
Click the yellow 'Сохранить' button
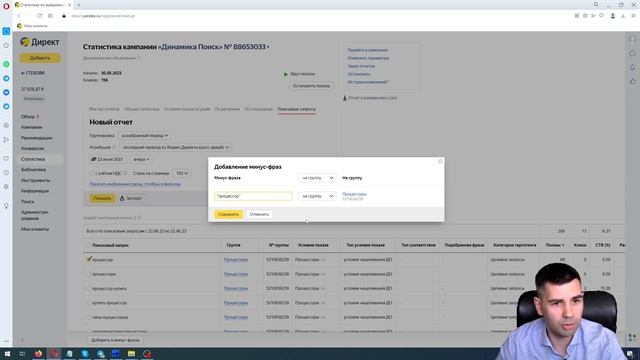coord(229,214)
